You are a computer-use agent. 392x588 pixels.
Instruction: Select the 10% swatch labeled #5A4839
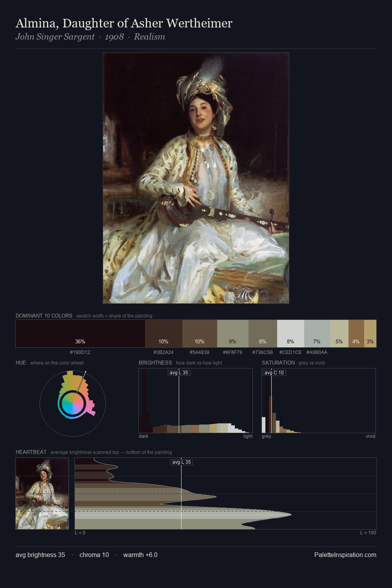coord(200,334)
